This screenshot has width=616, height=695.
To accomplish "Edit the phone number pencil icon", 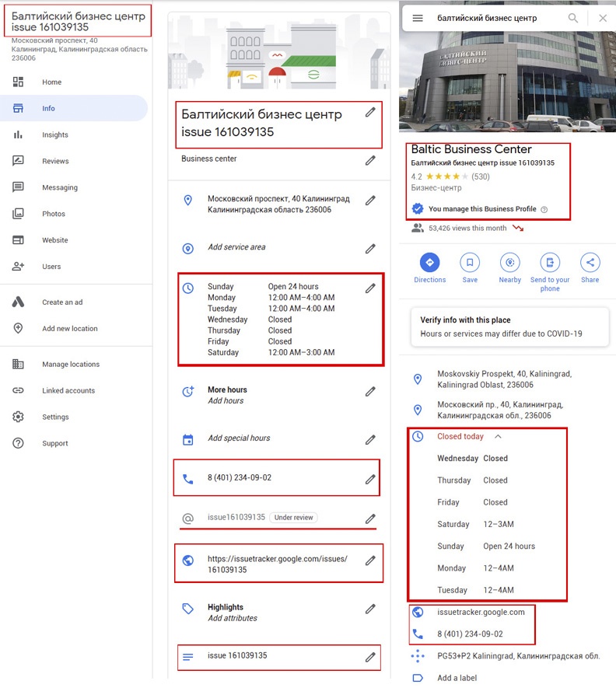I will pos(370,479).
